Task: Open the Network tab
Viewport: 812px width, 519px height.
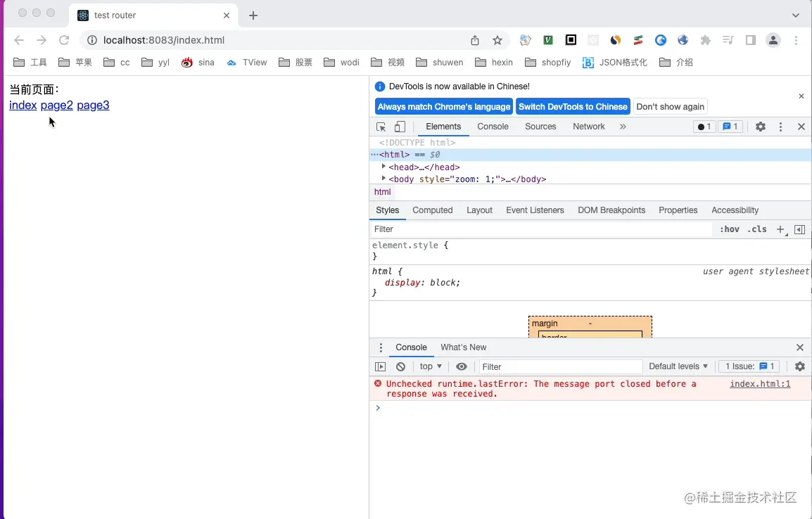Action: pyautogui.click(x=588, y=127)
